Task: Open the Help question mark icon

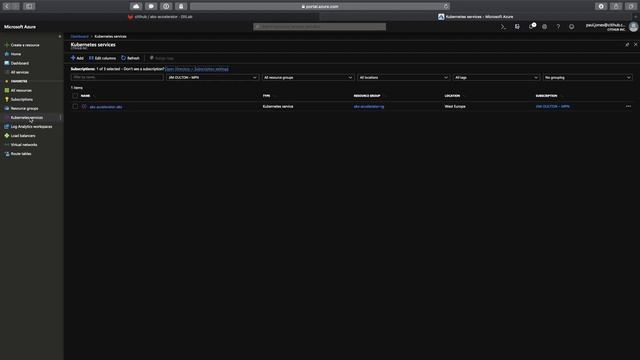Action: (x=558, y=27)
